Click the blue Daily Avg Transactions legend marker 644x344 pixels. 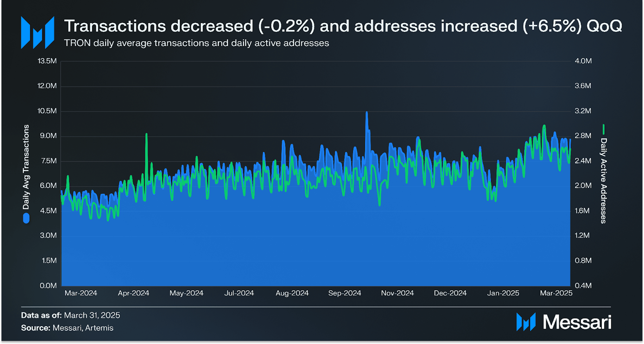pyautogui.click(x=26, y=218)
